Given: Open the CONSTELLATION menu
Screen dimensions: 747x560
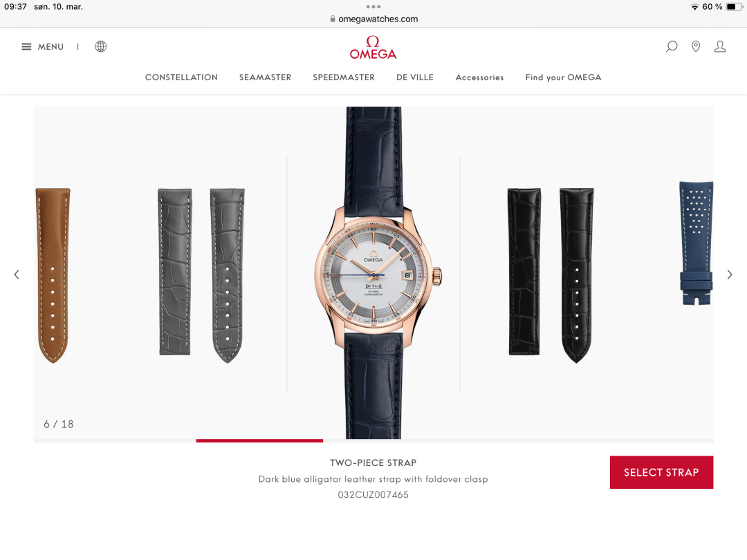Looking at the screenshot, I should 181,77.
